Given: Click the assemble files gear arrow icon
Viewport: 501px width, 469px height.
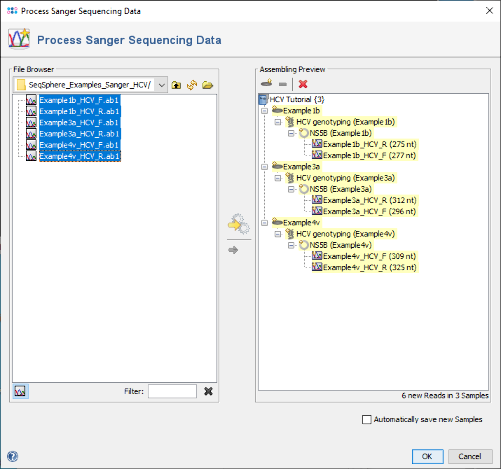Looking at the screenshot, I should [x=239, y=224].
